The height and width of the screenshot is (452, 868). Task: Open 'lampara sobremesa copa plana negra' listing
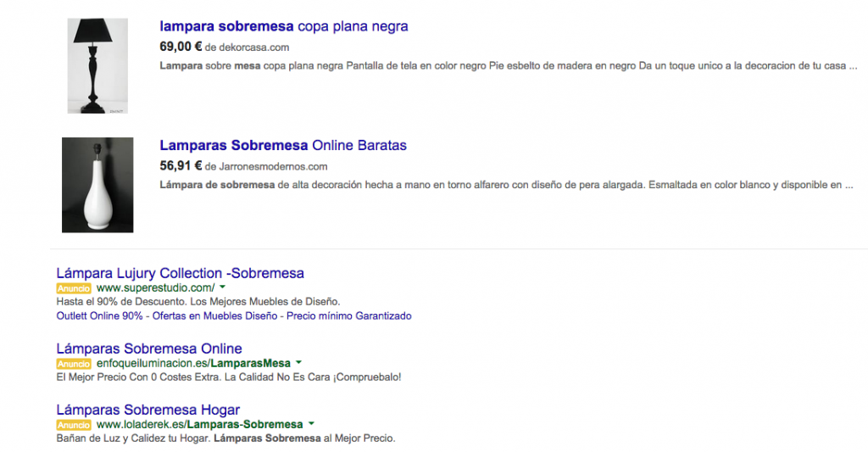coord(284,26)
